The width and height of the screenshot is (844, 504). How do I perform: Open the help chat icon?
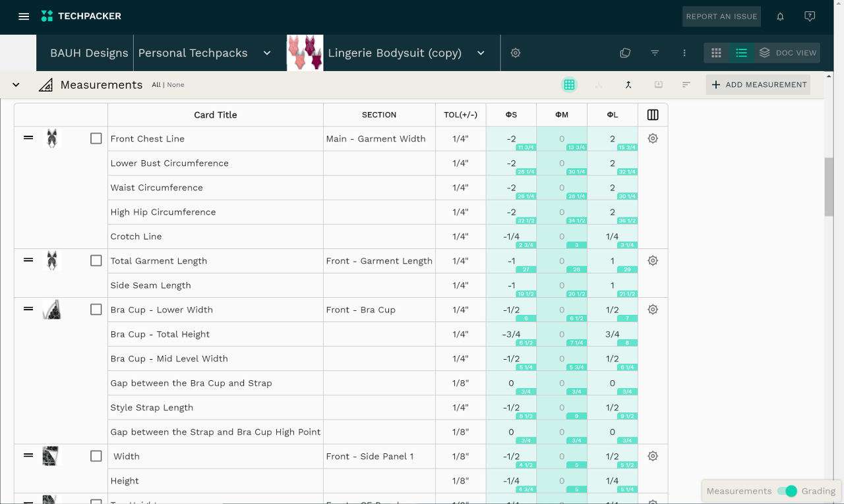pyautogui.click(x=810, y=16)
